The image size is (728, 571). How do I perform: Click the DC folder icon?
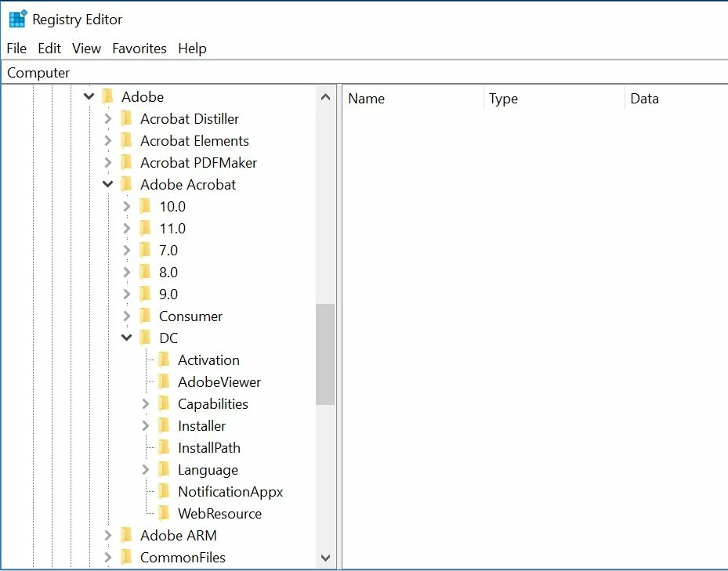(146, 338)
